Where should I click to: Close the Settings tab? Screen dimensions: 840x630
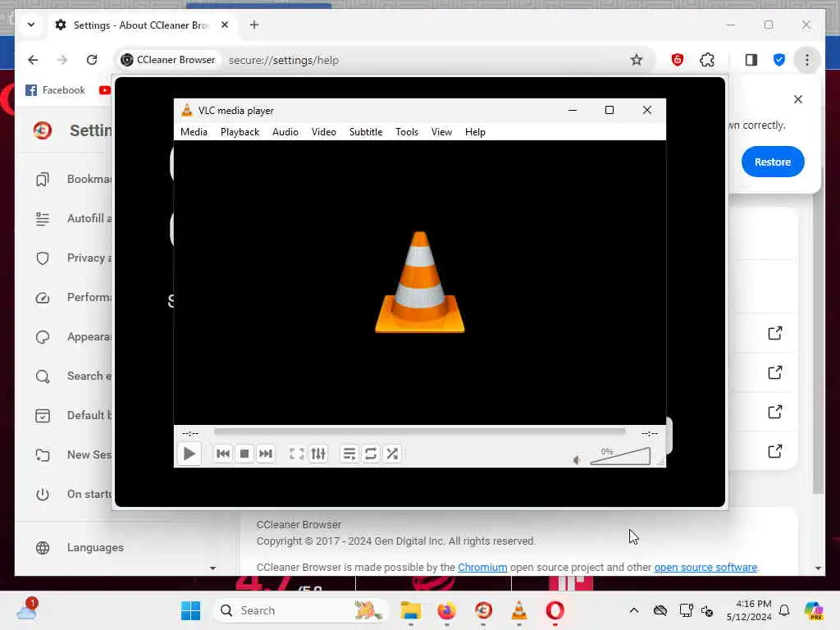tap(225, 25)
